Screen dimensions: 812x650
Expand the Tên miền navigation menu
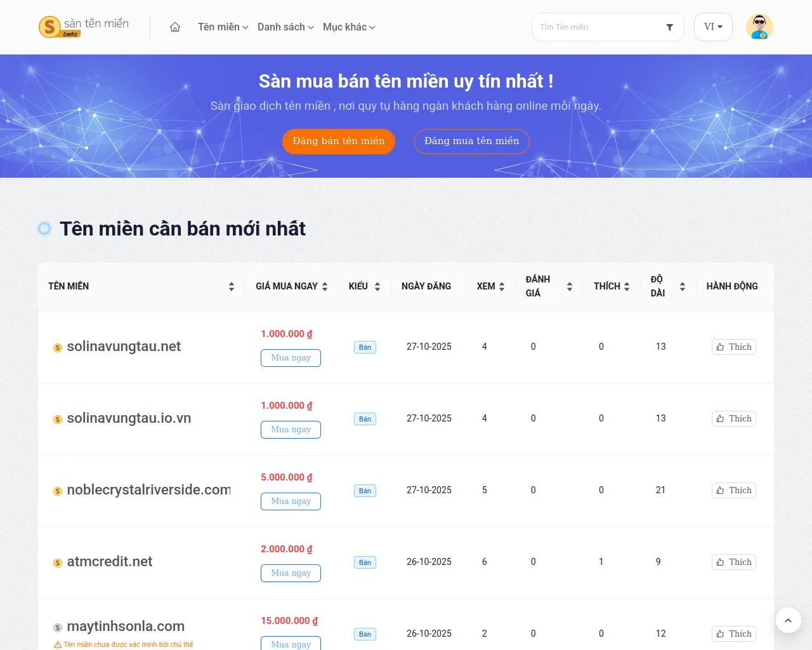(x=223, y=27)
